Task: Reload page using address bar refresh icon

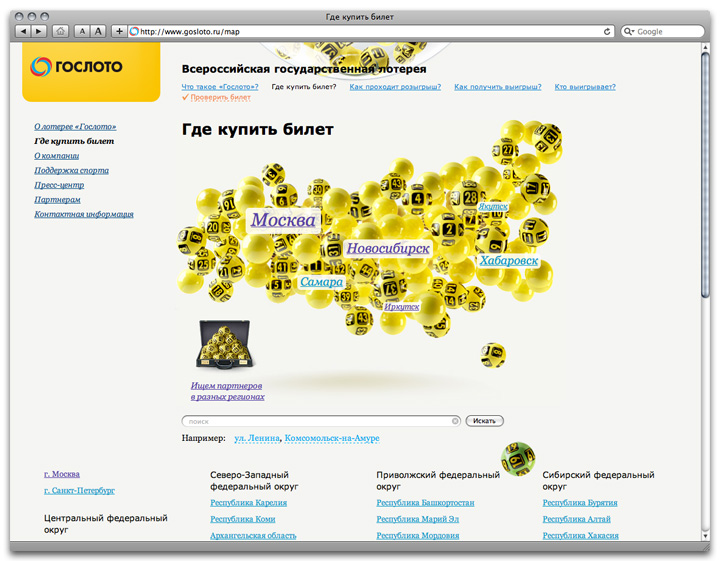Action: point(606,31)
